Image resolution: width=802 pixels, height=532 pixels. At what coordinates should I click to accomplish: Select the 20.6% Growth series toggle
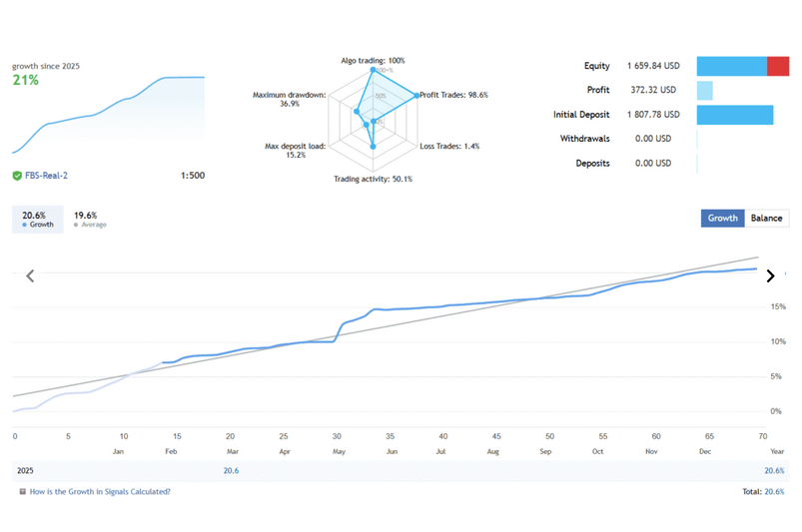pos(38,220)
